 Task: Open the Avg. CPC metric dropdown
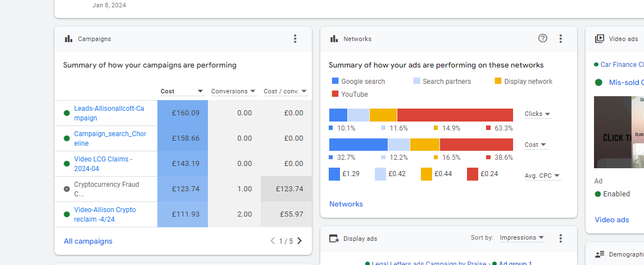[x=542, y=176]
